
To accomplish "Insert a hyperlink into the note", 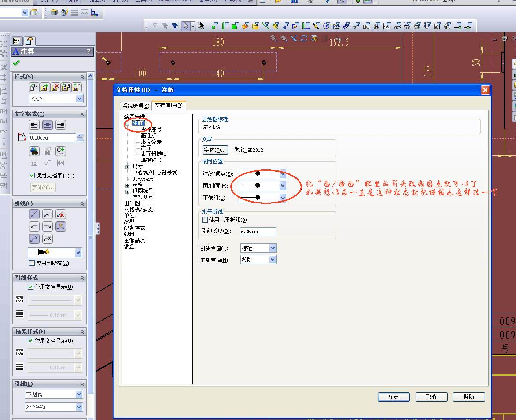I will point(34,151).
